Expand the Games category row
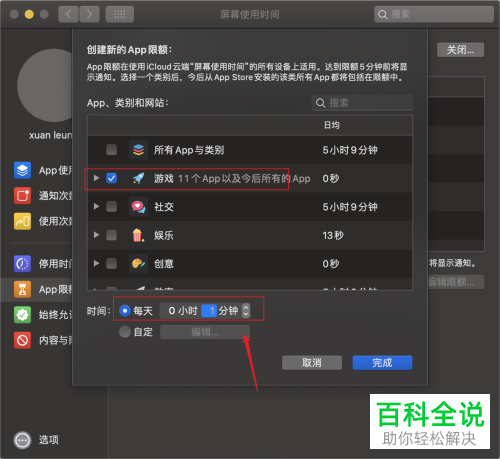 pos(96,178)
